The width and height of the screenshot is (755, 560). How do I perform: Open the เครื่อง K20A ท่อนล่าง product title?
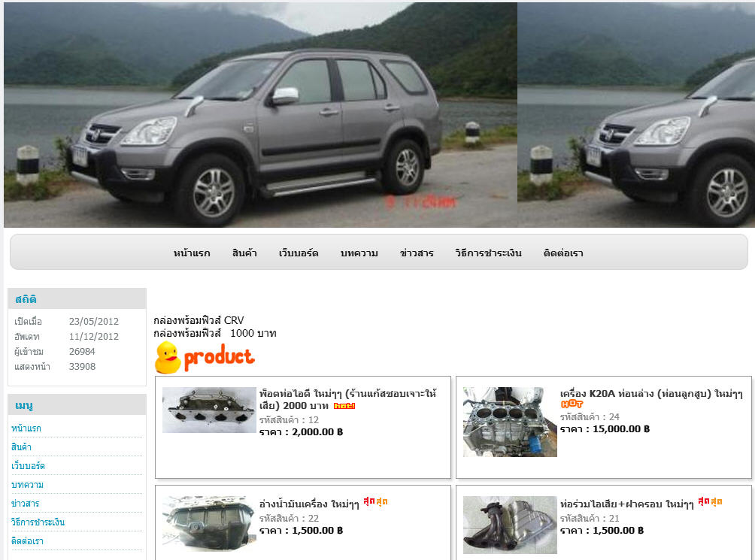pos(651,394)
